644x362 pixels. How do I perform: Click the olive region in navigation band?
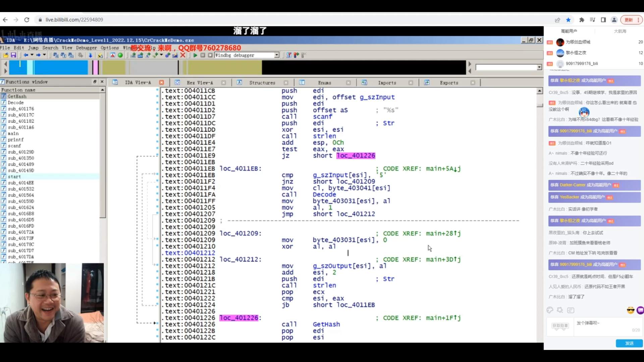click(x=225, y=67)
